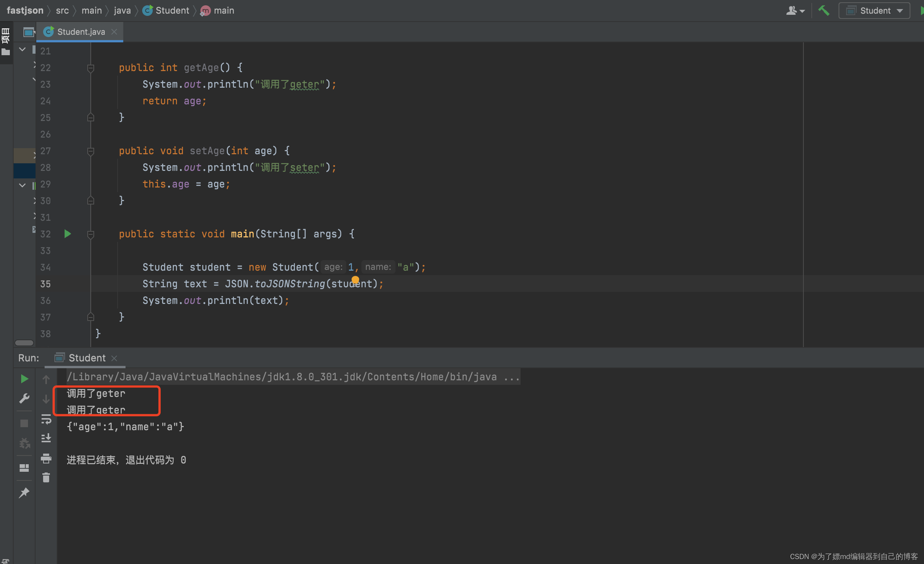Close the Student.java editor tab
The height and width of the screenshot is (564, 924).
click(114, 32)
